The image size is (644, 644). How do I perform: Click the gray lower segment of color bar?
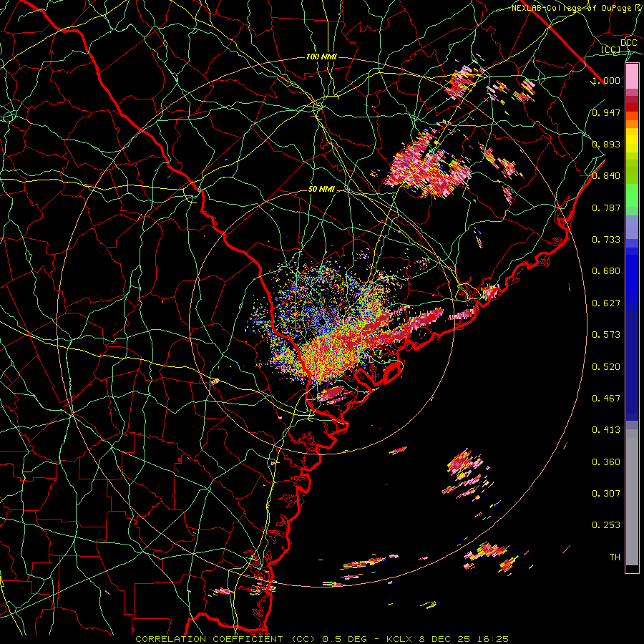point(632,497)
